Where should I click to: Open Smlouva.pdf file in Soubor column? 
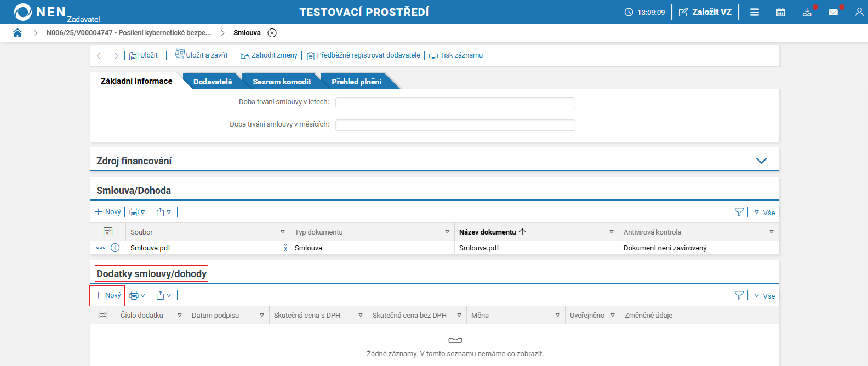click(x=150, y=248)
